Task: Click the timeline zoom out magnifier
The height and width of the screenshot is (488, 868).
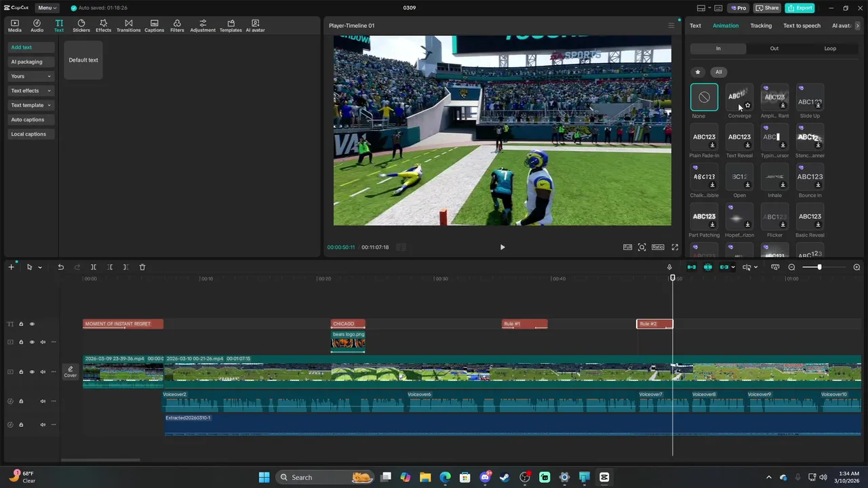Action: pyautogui.click(x=791, y=267)
